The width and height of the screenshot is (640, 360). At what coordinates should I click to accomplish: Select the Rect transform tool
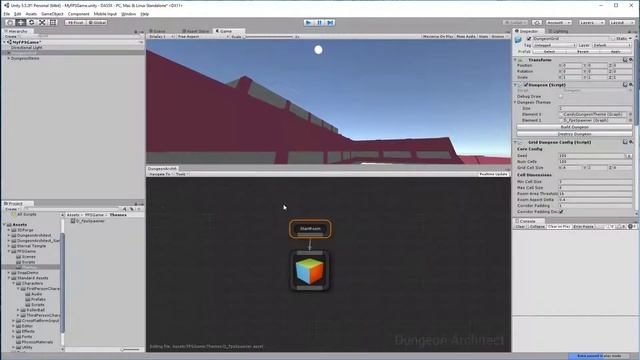[x=53, y=22]
